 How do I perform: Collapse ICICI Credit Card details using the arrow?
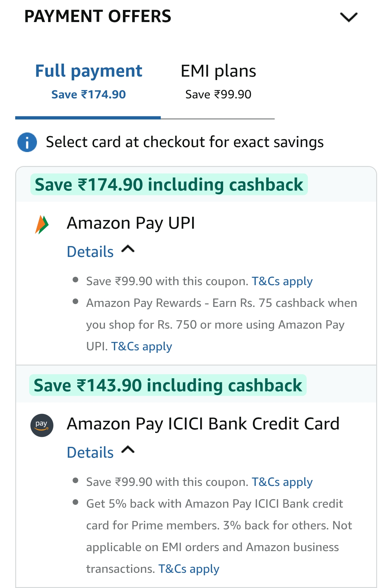click(128, 450)
